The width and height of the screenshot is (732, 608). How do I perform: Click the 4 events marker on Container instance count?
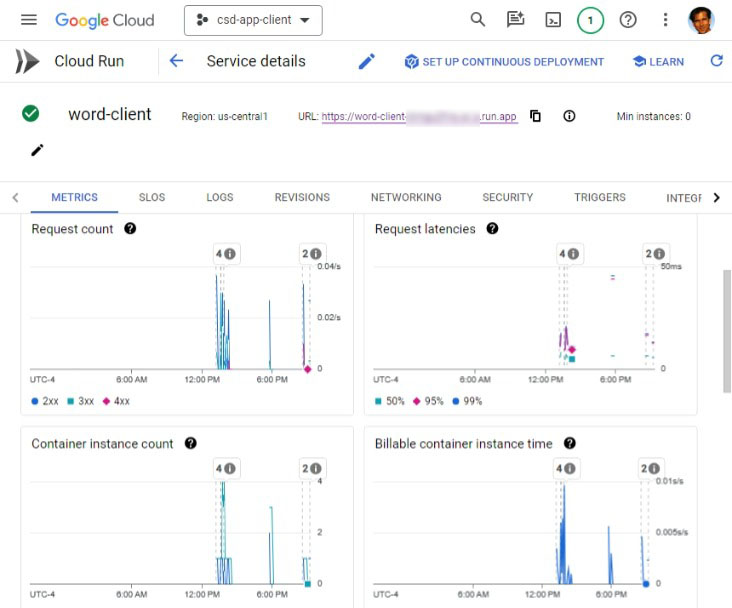pos(225,468)
